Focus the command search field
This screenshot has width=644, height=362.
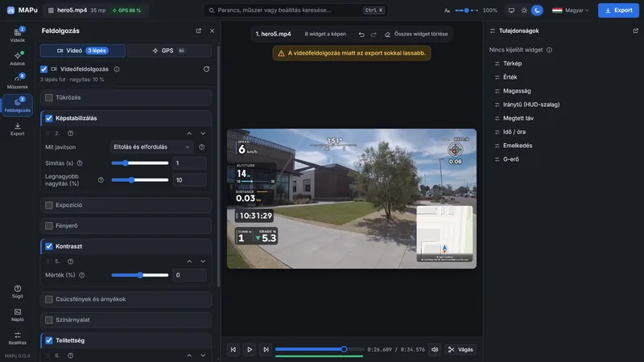tap(295, 10)
